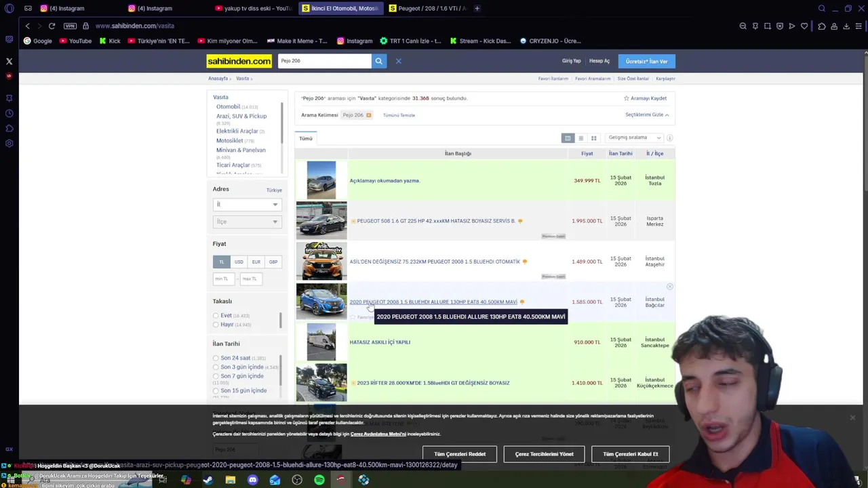868x488 pixels.
Task: Click the info icon beside sorting dropdown
Action: tap(669, 138)
